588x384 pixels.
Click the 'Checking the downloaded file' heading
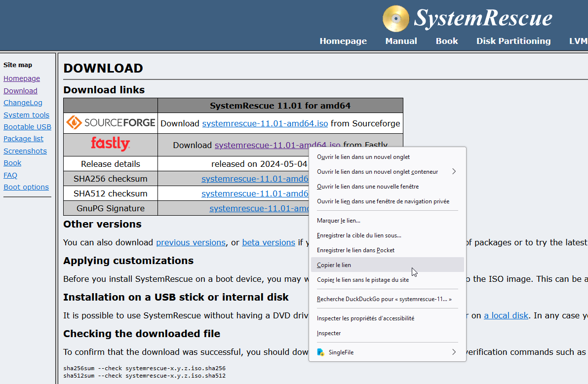point(142,334)
